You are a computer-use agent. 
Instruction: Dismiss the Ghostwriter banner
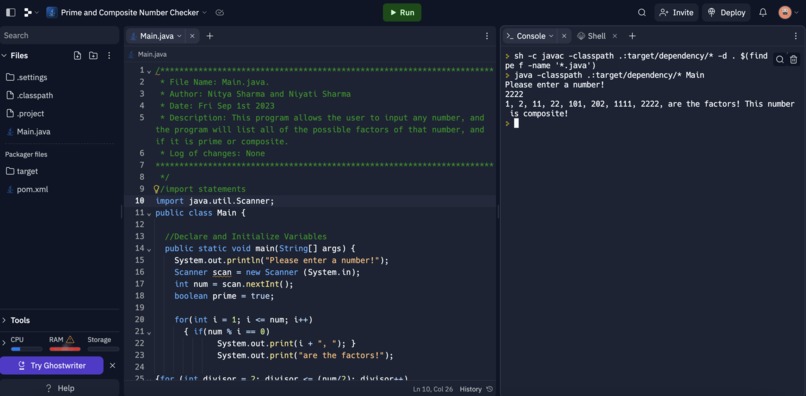(113, 366)
